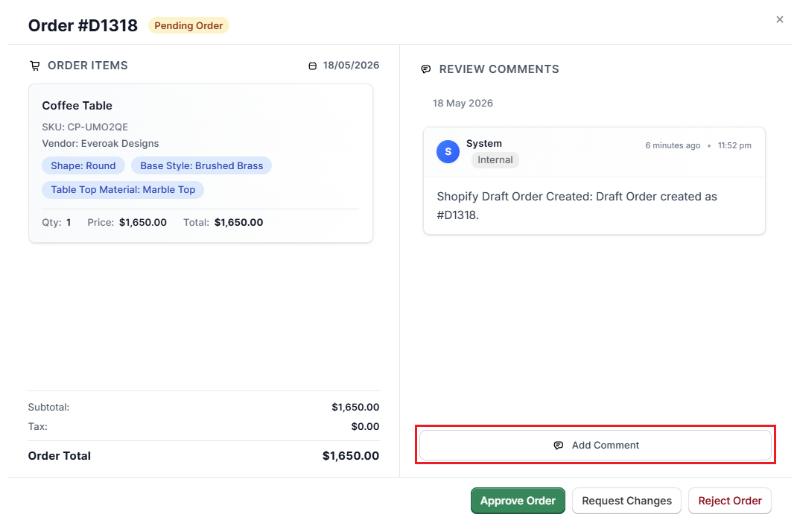This screenshot has width=800, height=532.
Task: Click the shopping cart icon by Order Items
Action: click(35, 66)
